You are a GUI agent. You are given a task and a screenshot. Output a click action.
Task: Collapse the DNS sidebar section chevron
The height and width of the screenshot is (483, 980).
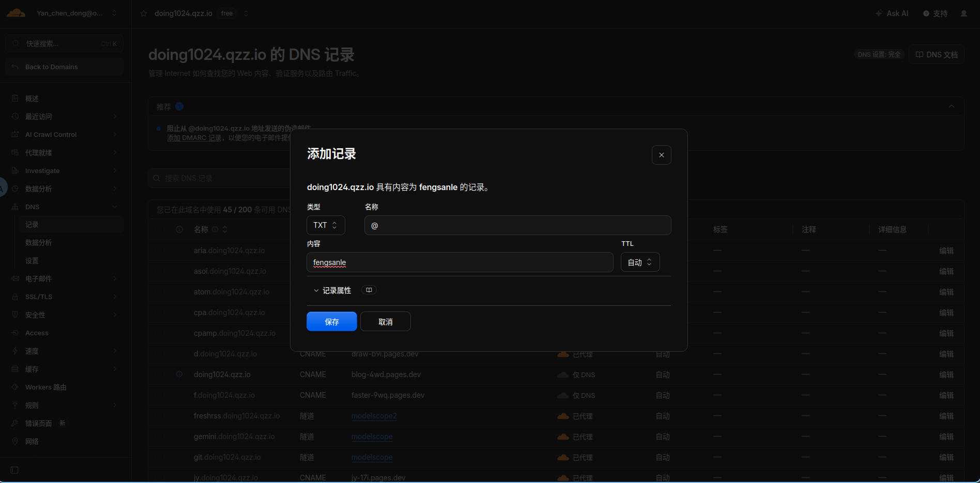[115, 207]
